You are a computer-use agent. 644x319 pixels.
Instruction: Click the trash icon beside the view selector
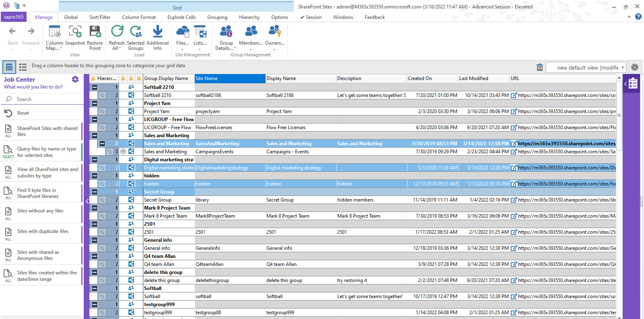click(x=539, y=68)
